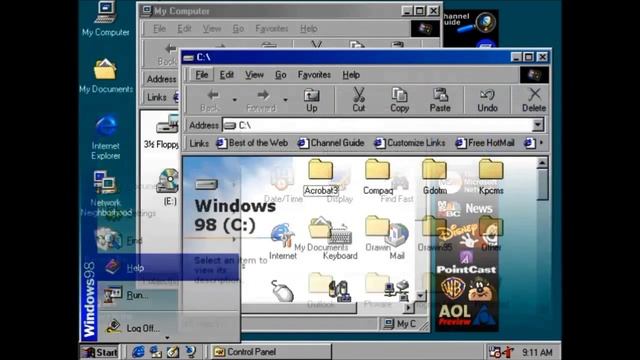Click the task scheduler tray icon
640x360 pixels.
[495, 351]
